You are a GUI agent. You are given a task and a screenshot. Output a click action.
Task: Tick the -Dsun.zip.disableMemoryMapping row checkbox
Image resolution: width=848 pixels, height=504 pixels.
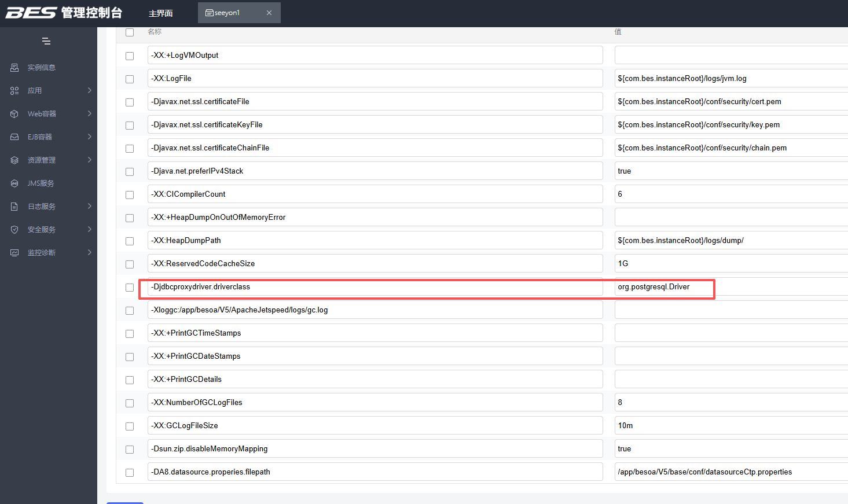coord(130,450)
